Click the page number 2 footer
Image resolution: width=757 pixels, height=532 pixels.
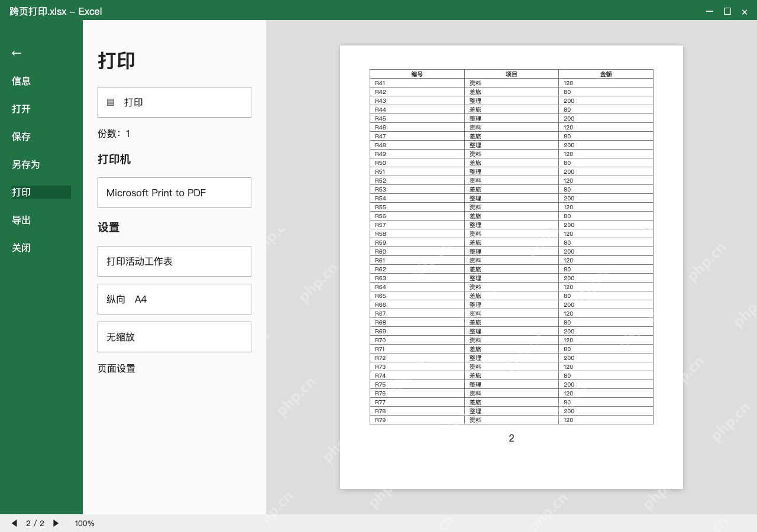point(512,438)
